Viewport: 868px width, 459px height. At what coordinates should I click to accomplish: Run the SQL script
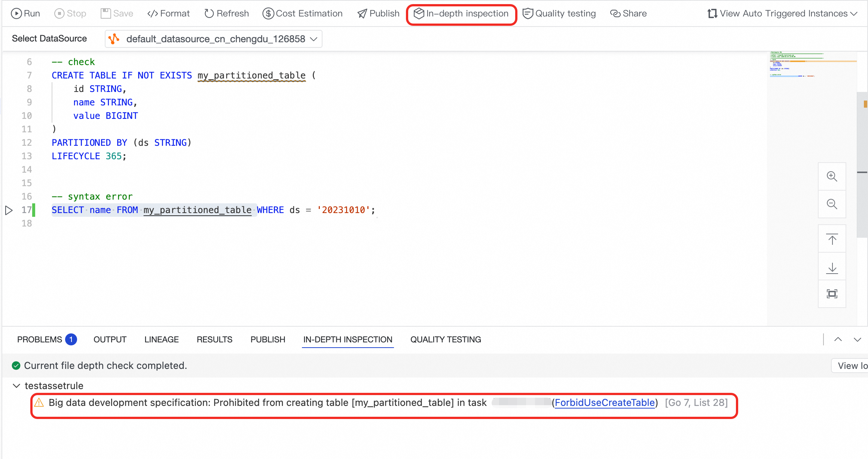[25, 14]
